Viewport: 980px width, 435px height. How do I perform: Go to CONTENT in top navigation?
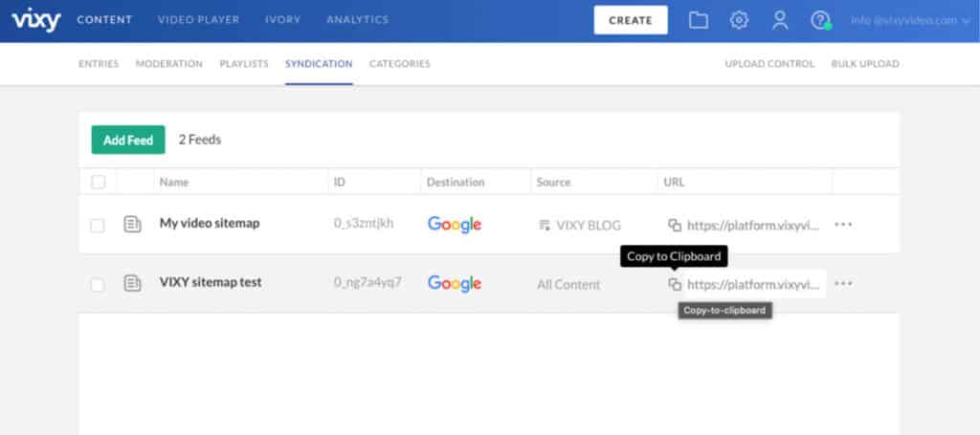[104, 20]
